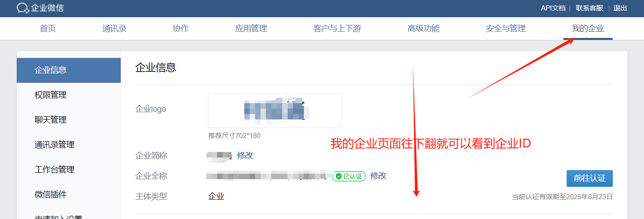Switch to the 通讯录 tab
Screen dimensions: 644x219
(114, 29)
